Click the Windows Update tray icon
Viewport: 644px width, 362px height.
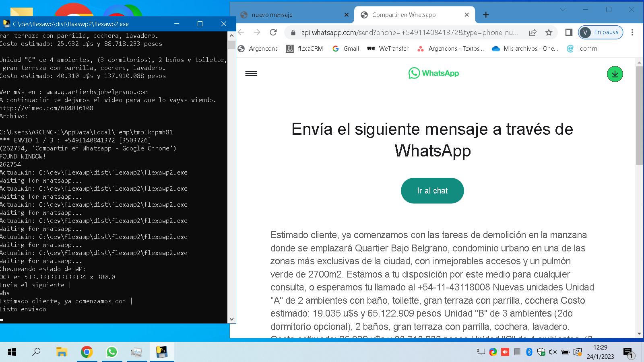point(578,352)
